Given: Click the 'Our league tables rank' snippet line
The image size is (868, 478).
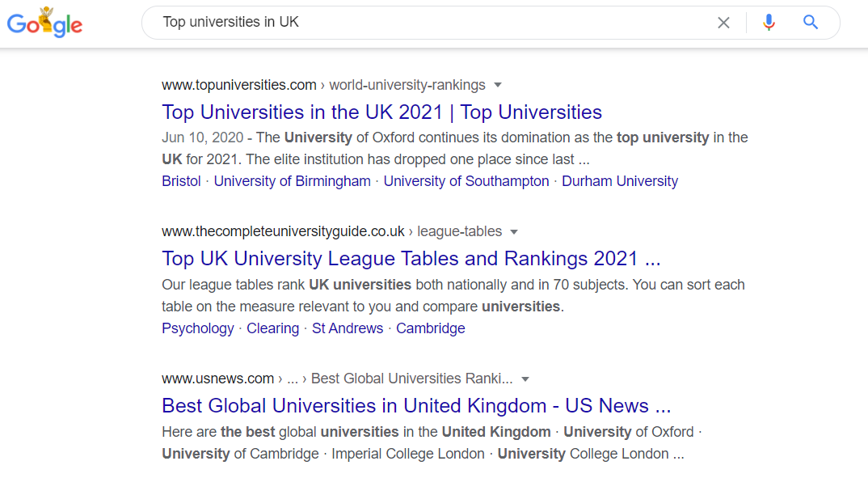Looking at the screenshot, I should [453, 285].
